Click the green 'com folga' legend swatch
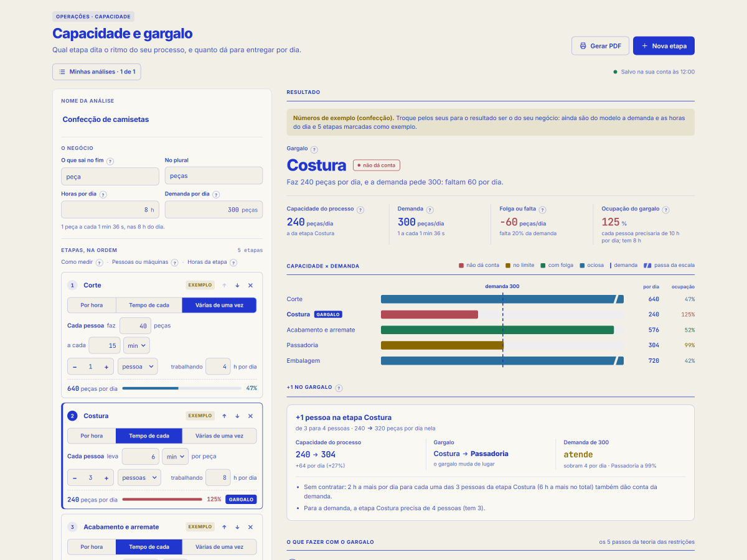The width and height of the screenshot is (747, 560). (x=543, y=266)
